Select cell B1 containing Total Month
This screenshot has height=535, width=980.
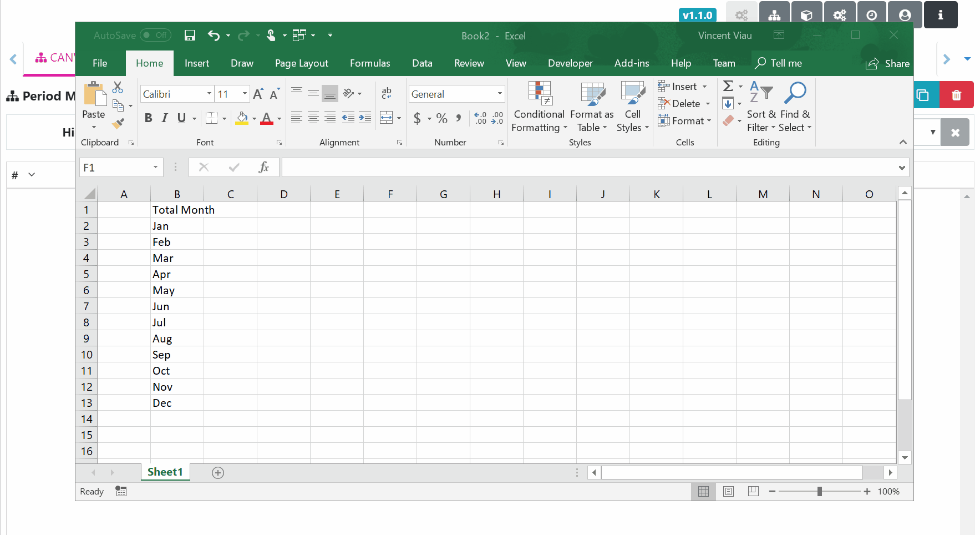[177, 210]
